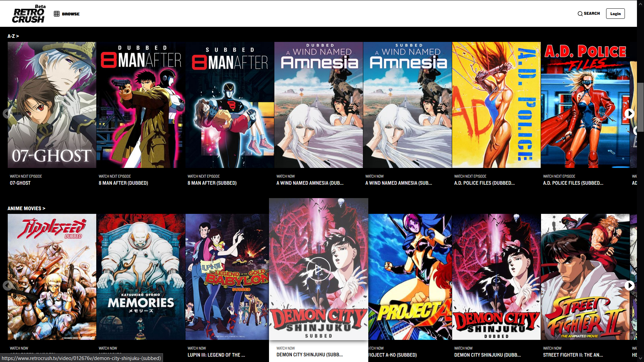Open the 8 Man After Subbed poster
This screenshot has height=362, width=644.
point(230,105)
